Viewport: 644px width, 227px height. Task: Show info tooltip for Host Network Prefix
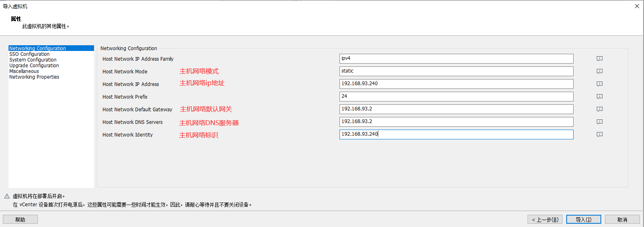(600, 97)
